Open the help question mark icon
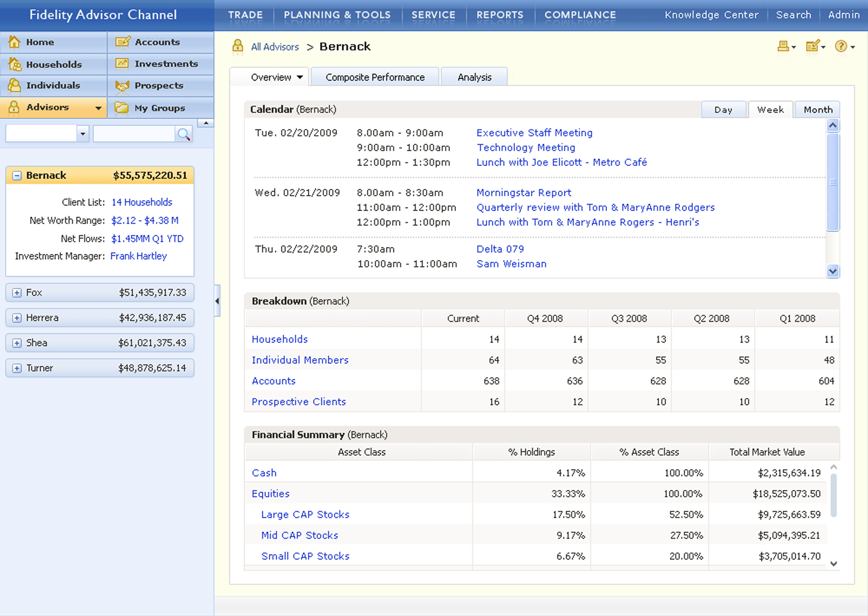868x616 pixels. [x=841, y=46]
